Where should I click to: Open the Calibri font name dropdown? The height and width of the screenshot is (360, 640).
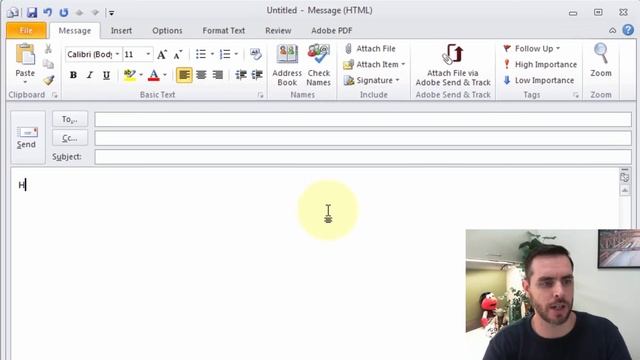[x=118, y=54]
